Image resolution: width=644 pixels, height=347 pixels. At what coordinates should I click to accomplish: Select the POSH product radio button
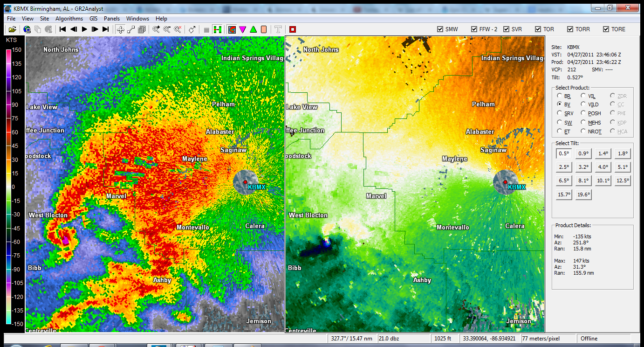[x=583, y=113]
